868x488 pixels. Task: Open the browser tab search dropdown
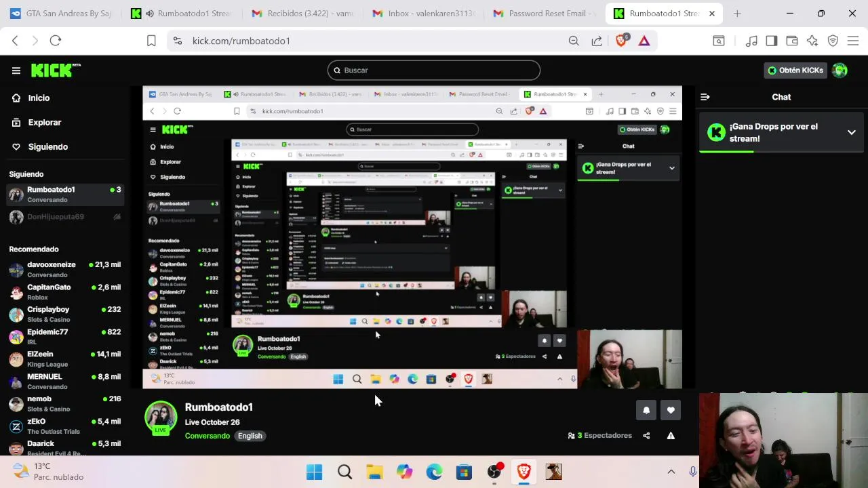[718, 41]
